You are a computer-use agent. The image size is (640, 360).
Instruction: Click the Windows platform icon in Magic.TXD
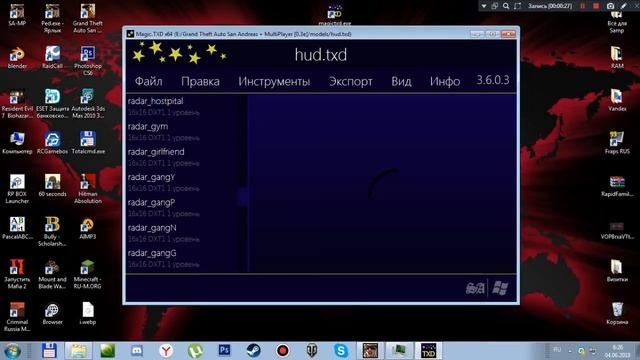tap(500, 288)
